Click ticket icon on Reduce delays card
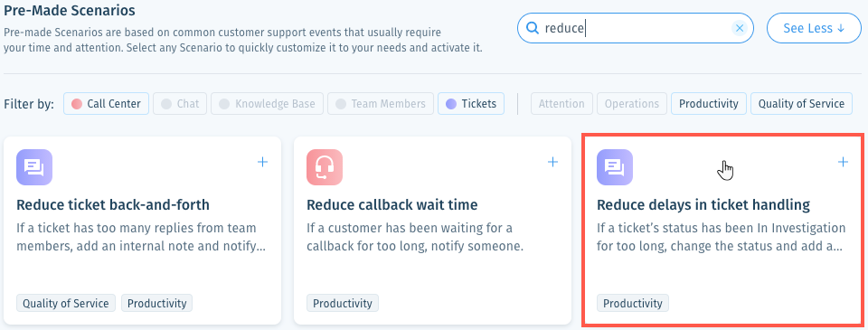The image size is (868, 330). (x=615, y=167)
